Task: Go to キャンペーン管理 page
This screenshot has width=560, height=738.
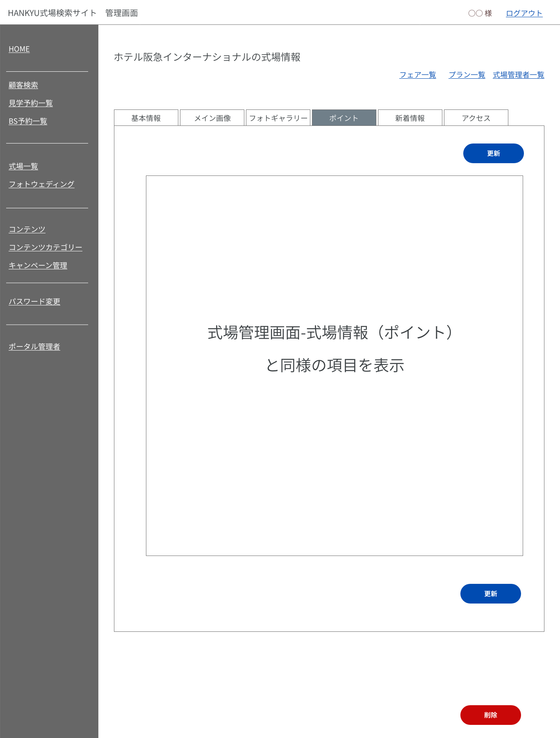Action: click(x=38, y=266)
